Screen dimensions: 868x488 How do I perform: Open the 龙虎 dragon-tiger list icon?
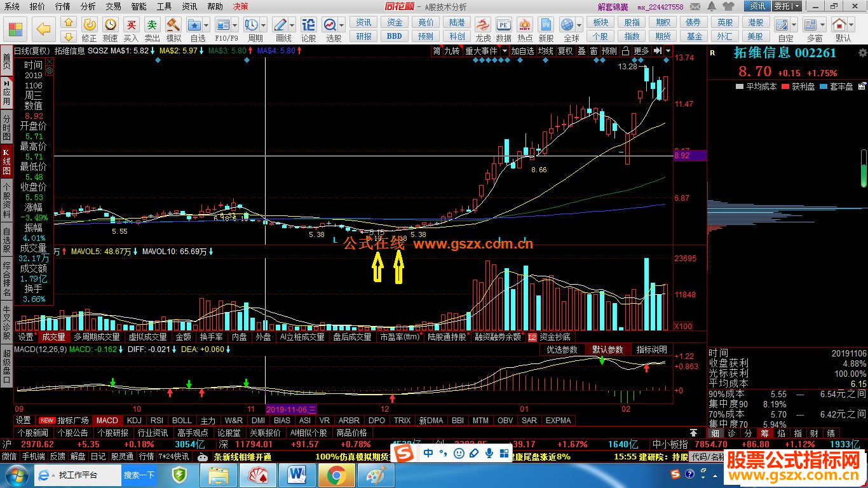point(484,25)
